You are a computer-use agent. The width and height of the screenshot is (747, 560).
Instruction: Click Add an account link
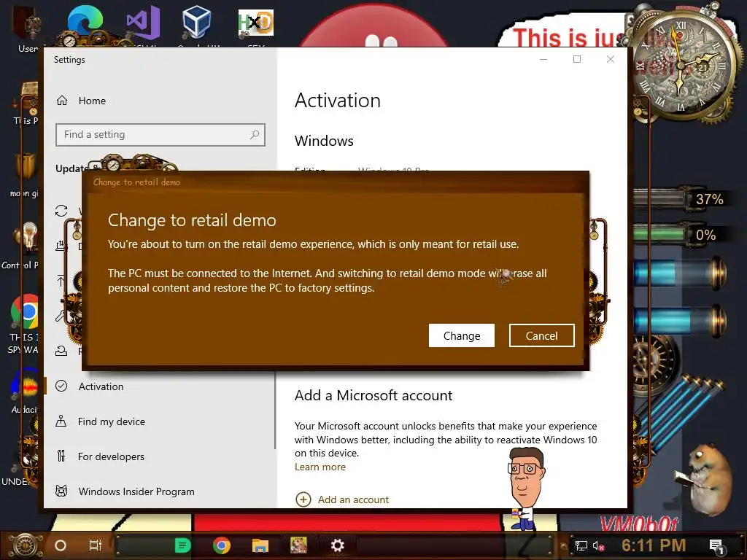point(353,499)
